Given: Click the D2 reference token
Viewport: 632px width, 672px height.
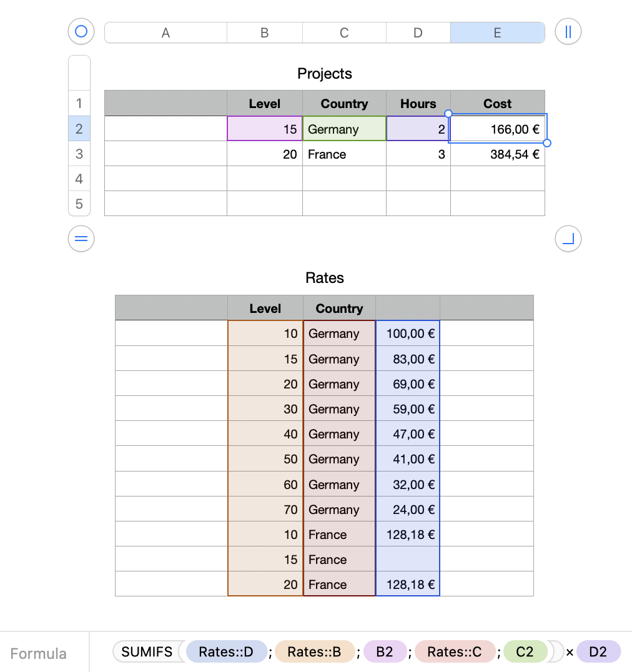Looking at the screenshot, I should coord(598,652).
